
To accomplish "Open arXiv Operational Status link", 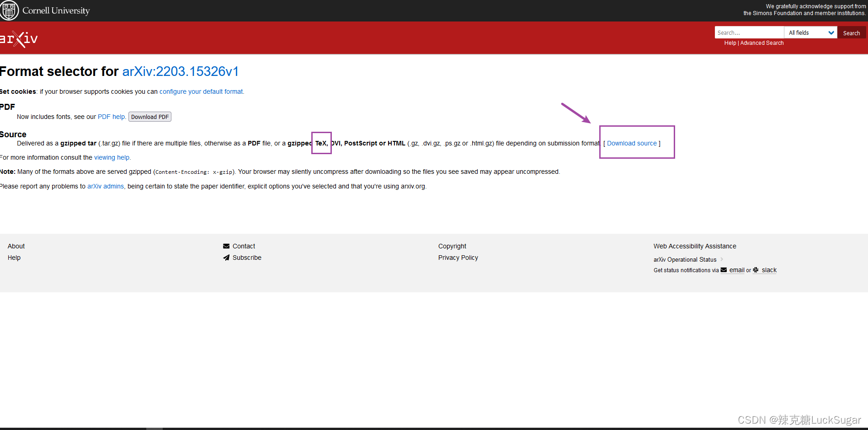I will coord(685,259).
